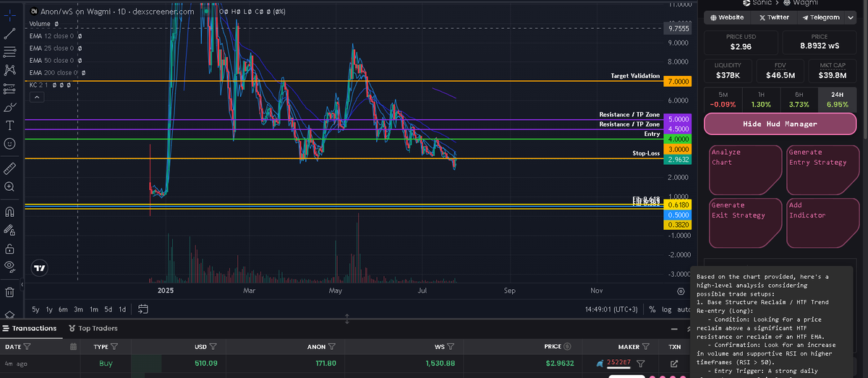Open the go to date calendar
The height and width of the screenshot is (378, 868).
[x=143, y=309]
